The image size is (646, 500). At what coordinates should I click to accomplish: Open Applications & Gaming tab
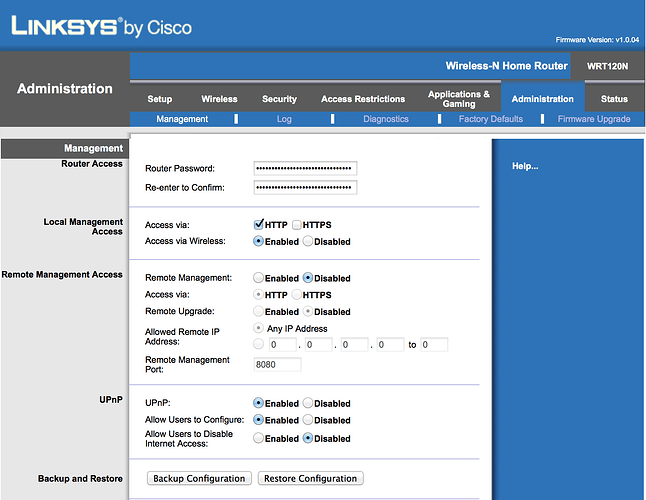tap(459, 99)
